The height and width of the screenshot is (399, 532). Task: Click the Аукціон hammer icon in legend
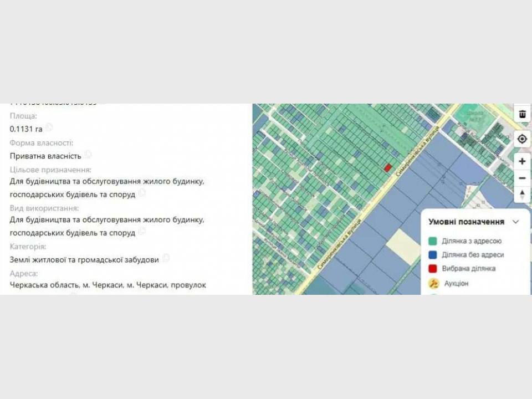tap(433, 283)
